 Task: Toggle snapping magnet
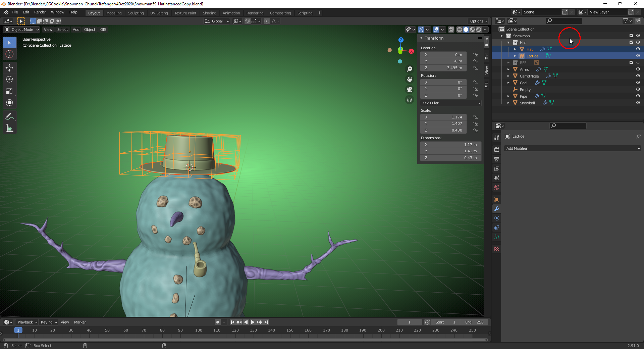point(247,21)
